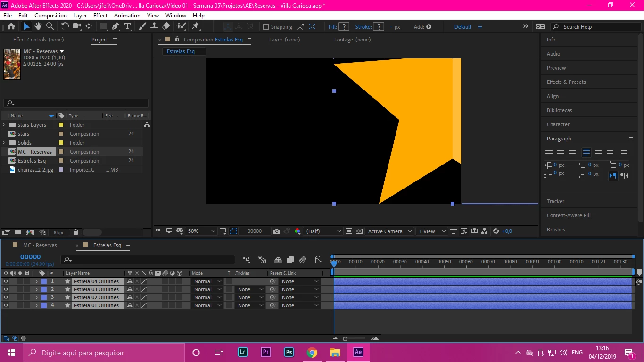Image resolution: width=644 pixels, height=362 pixels.
Task: Click the Fill color swatch
Action: pos(344,27)
